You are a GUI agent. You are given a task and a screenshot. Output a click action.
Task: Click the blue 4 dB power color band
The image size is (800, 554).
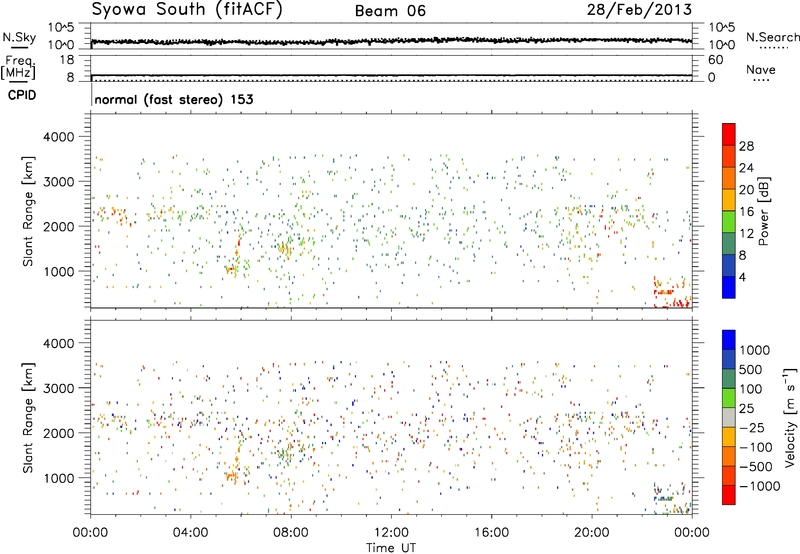729,287
